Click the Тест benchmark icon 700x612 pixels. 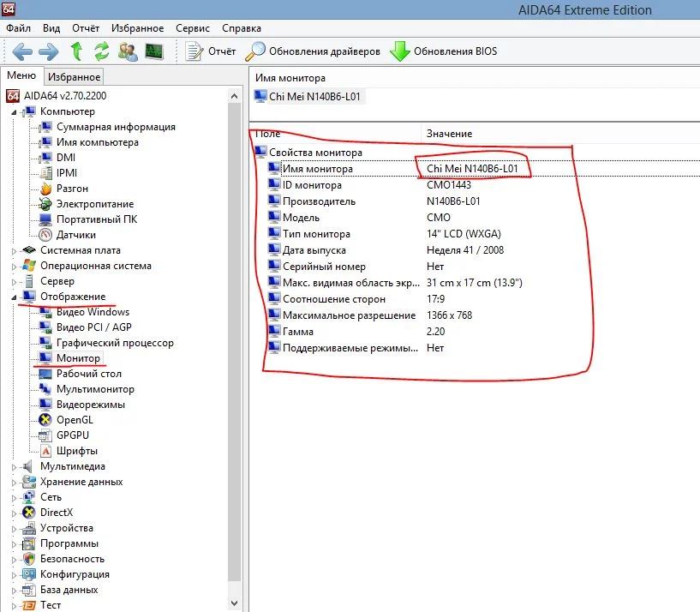29,605
